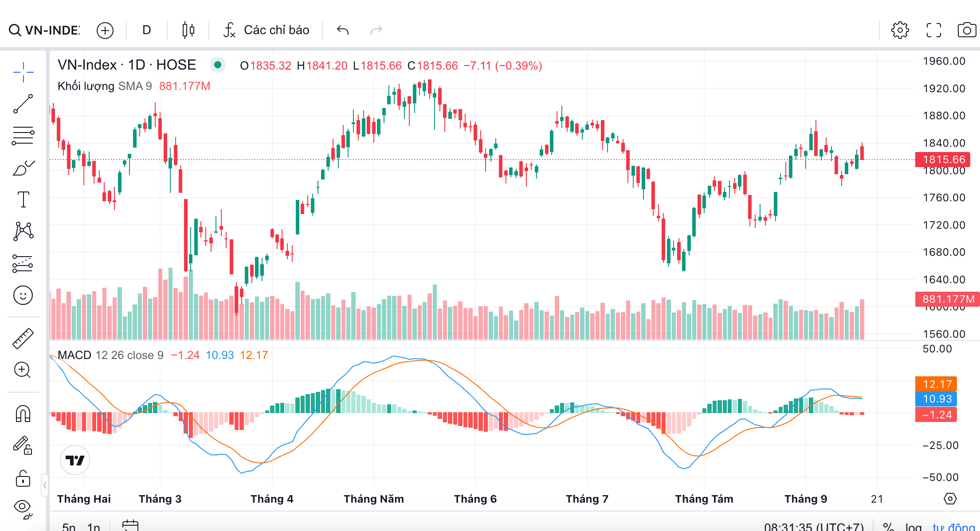
Task: Activate the zoom in tool
Action: (22, 370)
